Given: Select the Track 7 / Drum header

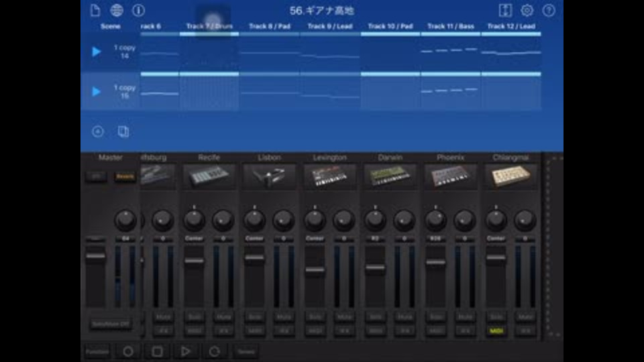Looking at the screenshot, I should coord(209,26).
